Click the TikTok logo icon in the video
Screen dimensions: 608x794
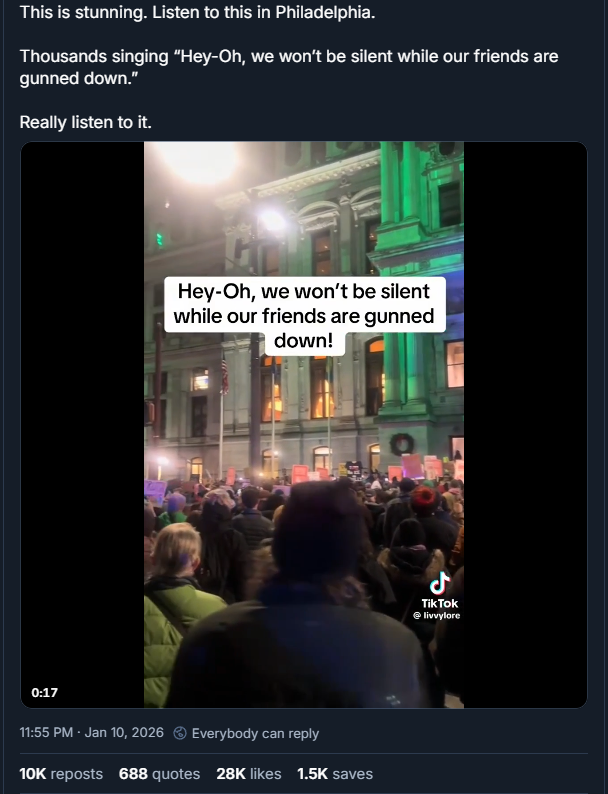click(440, 583)
